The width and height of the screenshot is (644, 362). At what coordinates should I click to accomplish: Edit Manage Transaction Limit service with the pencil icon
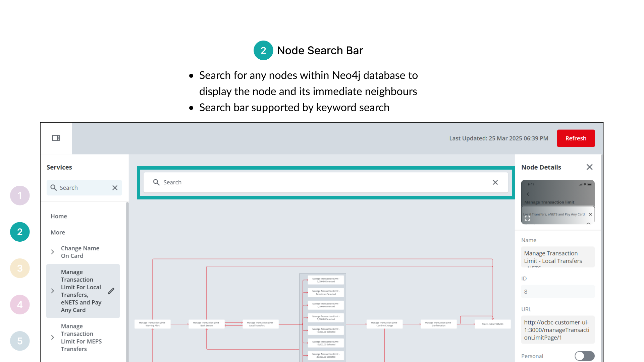click(x=111, y=291)
